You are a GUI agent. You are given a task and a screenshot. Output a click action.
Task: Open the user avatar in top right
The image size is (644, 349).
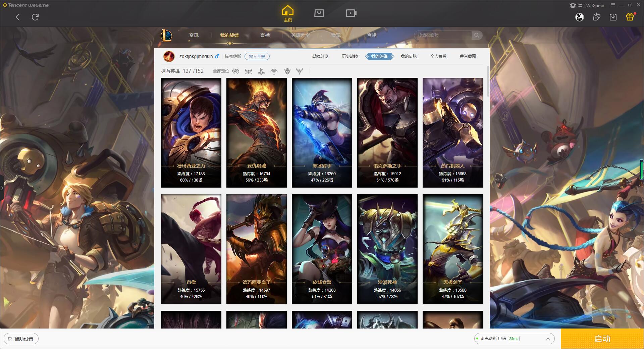[x=579, y=17]
